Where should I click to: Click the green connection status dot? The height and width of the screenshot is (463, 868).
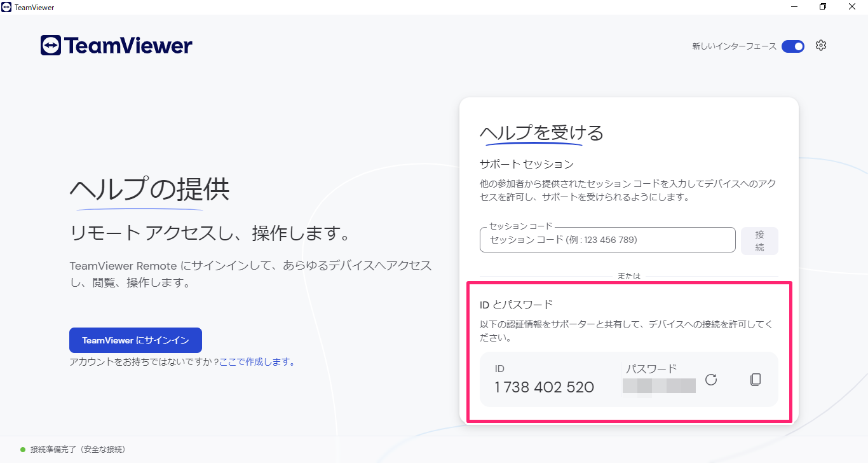(23, 450)
